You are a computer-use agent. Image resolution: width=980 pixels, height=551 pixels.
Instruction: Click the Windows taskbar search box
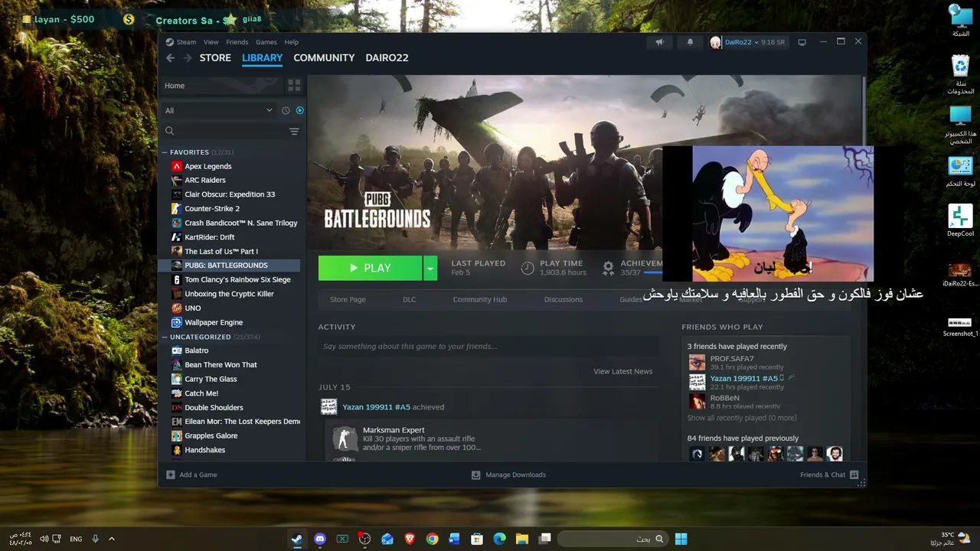(x=611, y=539)
